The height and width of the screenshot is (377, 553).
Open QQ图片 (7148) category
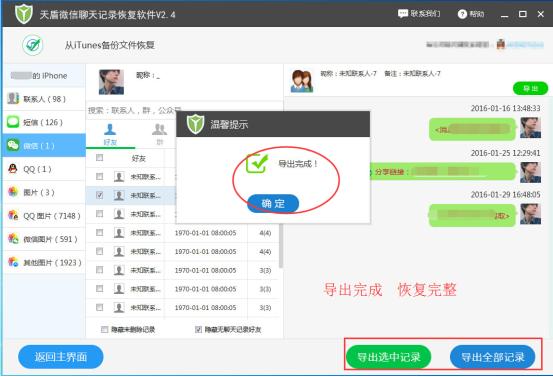[x=44, y=215]
